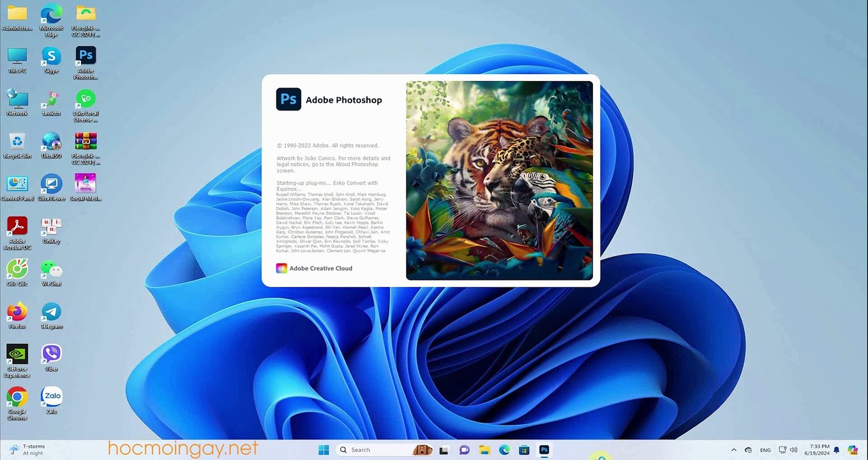Switch input language via ENG indicator
Viewport: 868px width, 460px height.
[x=765, y=450]
